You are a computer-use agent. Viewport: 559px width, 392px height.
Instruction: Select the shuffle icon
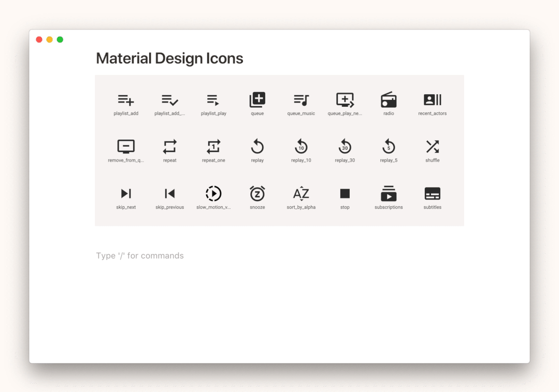433,147
